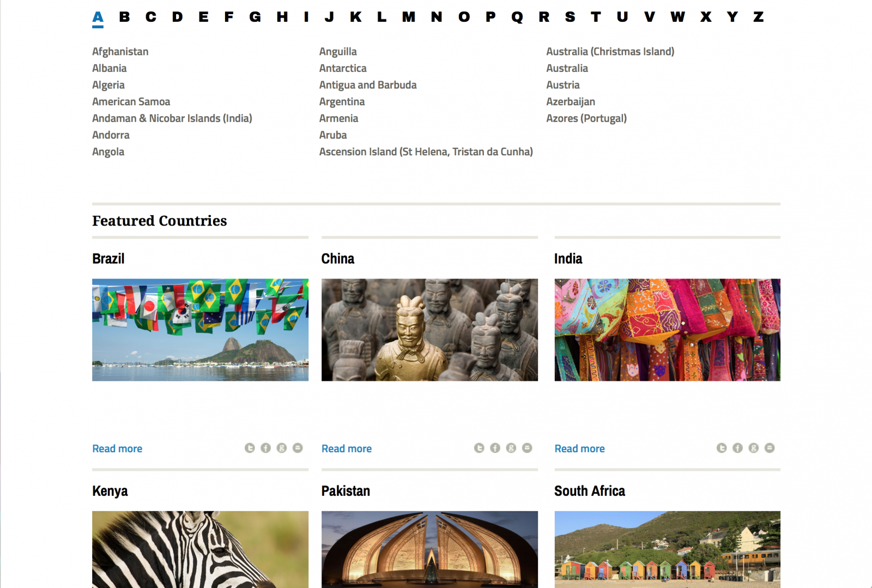Share Brazil via Google Plus icon
872x588 pixels.
[x=282, y=448]
